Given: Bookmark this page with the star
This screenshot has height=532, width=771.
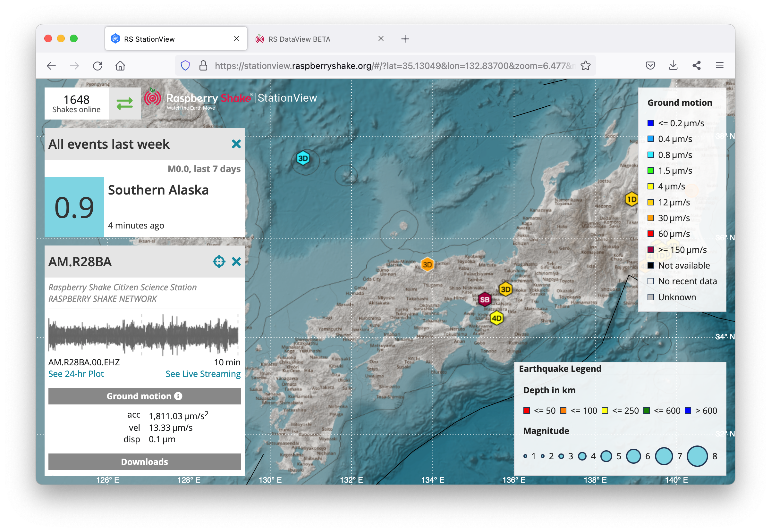Looking at the screenshot, I should [x=585, y=66].
